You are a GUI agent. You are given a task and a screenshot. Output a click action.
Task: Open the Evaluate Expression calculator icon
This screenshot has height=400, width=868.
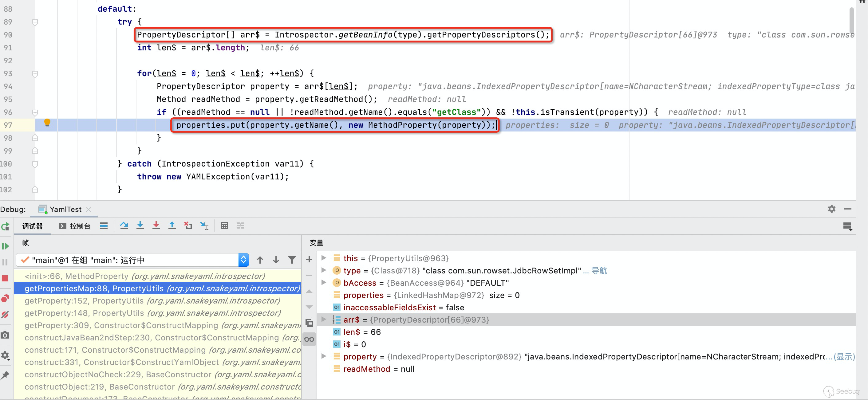point(224,225)
